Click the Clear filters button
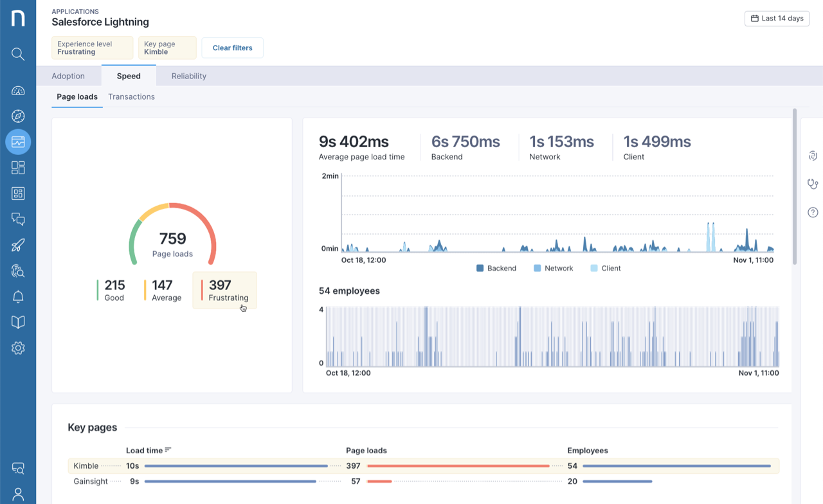Screen dimensions: 823x504 (x=232, y=48)
